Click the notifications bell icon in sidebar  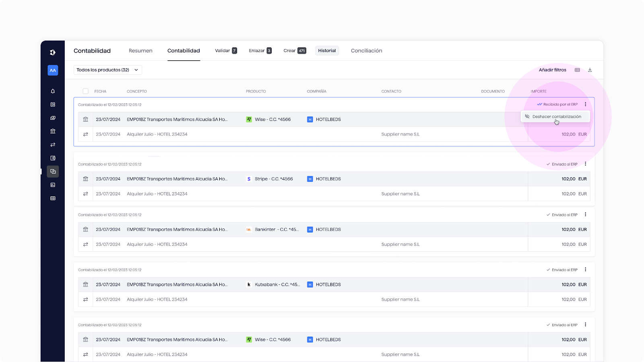[x=53, y=91]
